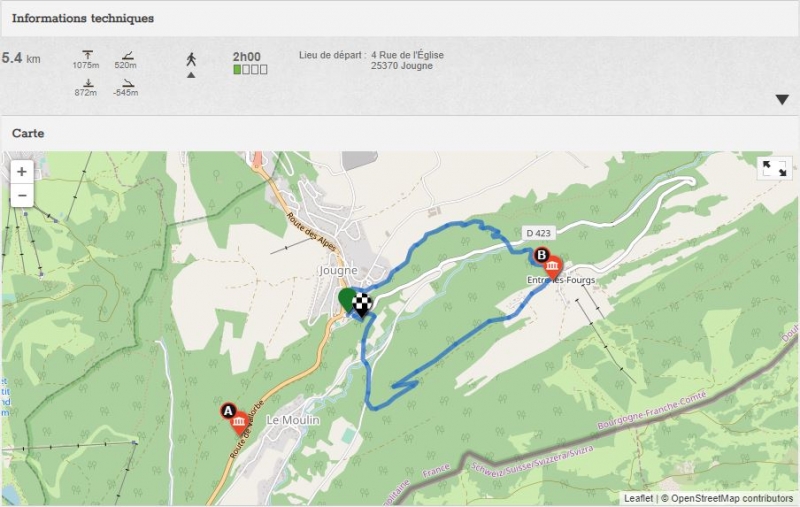800x507 pixels.
Task: Click the minimum altitude 872m icon
Action: [x=86, y=83]
